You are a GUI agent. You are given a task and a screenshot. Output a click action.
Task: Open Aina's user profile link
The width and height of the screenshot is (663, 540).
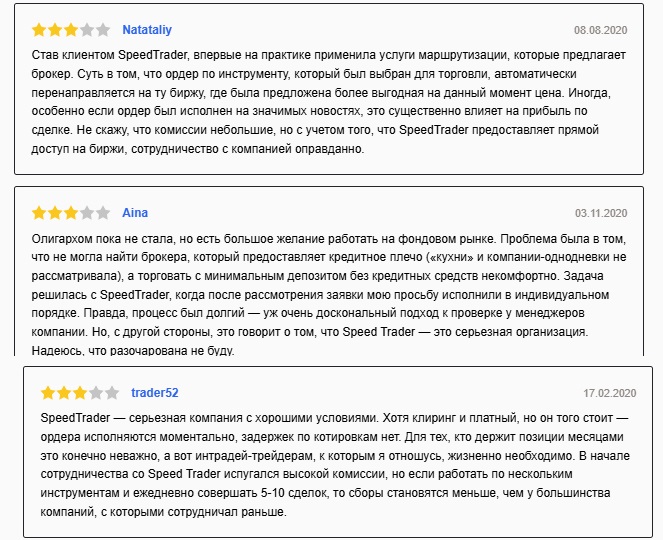pyautogui.click(x=135, y=213)
